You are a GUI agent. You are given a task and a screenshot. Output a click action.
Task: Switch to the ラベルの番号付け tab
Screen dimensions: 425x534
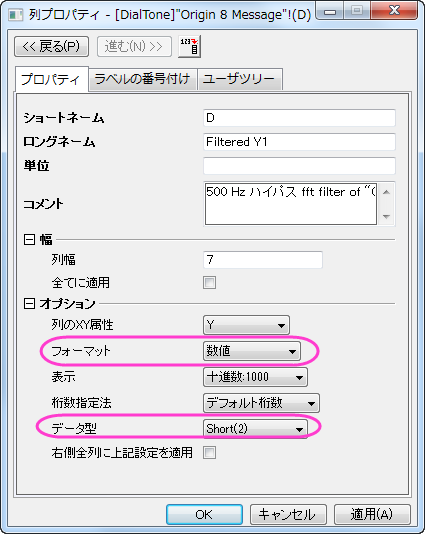(142, 79)
